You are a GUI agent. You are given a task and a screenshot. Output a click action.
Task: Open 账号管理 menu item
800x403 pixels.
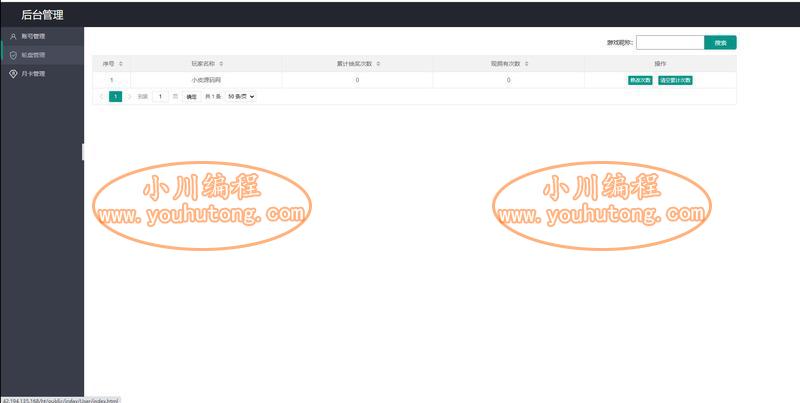[42, 36]
